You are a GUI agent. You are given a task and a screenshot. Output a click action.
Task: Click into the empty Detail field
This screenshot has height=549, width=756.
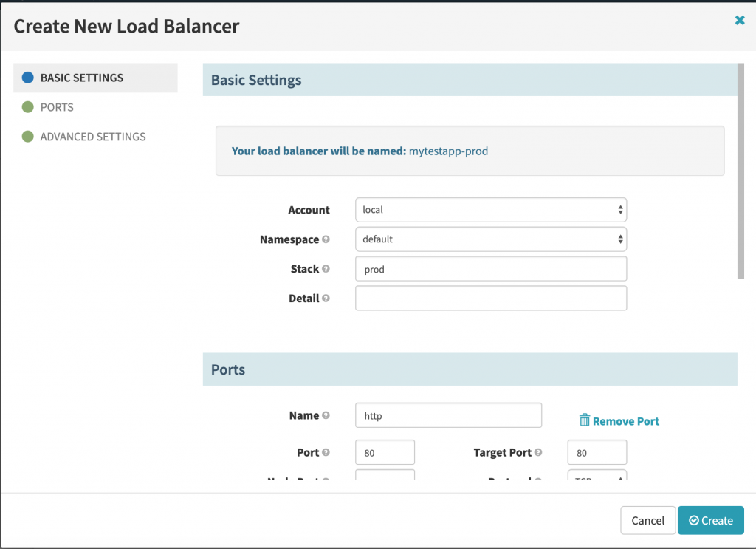490,299
